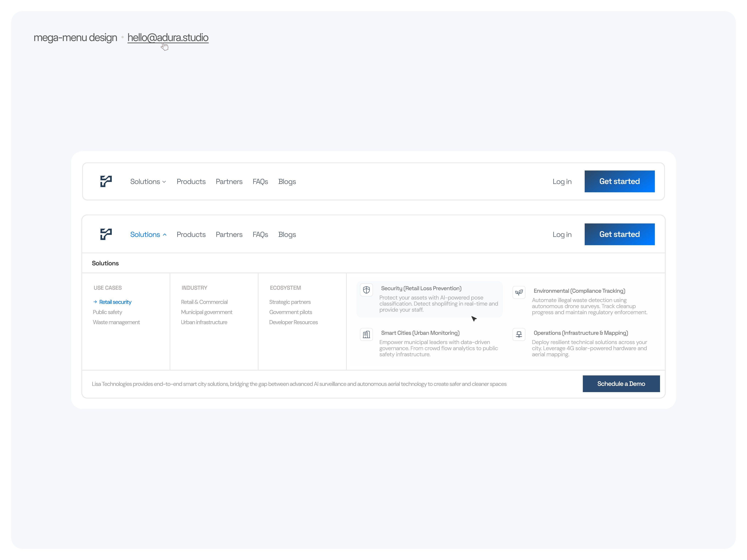Click the logo in the expanded navbar
The height and width of the screenshot is (560, 747).
pyautogui.click(x=106, y=234)
